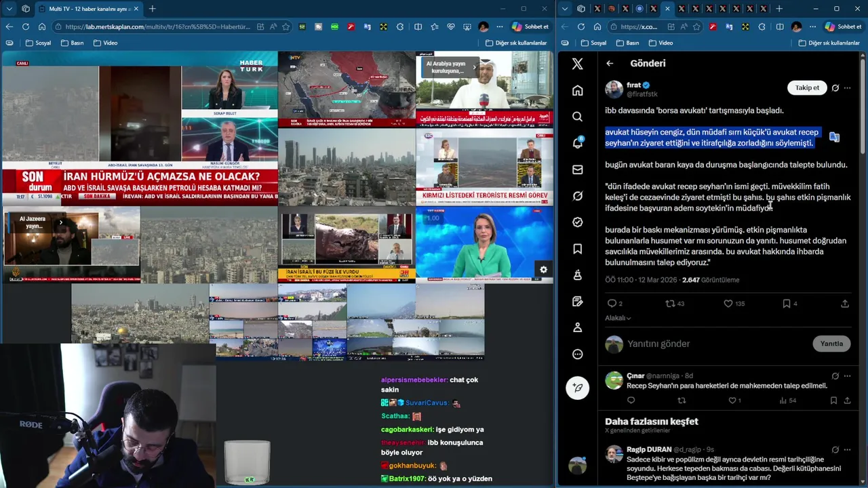View analytics of Çınar's reply showing 54
This screenshot has height=488, width=868.
pos(788,401)
